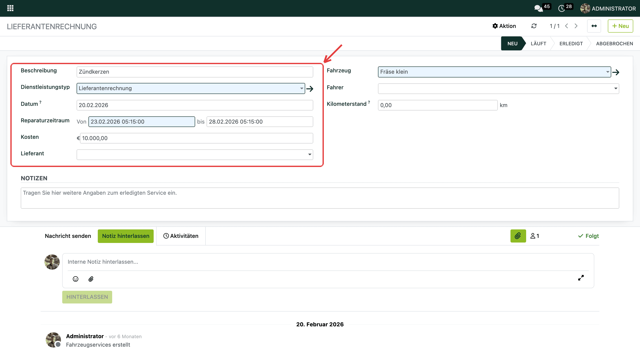Go to next record arrow
The width and height of the screenshot is (640, 364).
point(576,26)
